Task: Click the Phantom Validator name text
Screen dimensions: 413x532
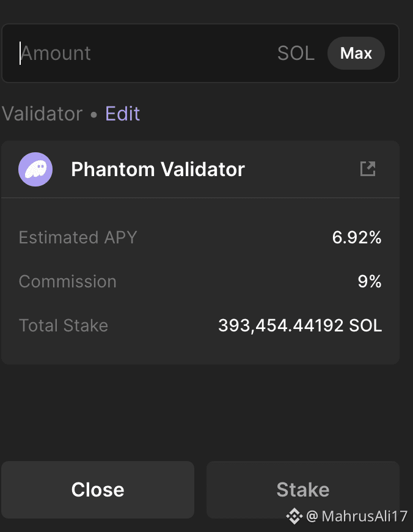Action: tap(158, 169)
